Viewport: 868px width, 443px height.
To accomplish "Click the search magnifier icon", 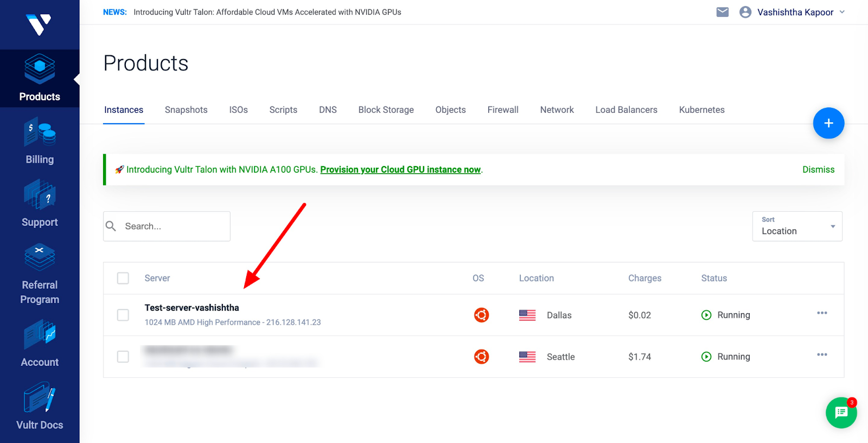I will (111, 226).
